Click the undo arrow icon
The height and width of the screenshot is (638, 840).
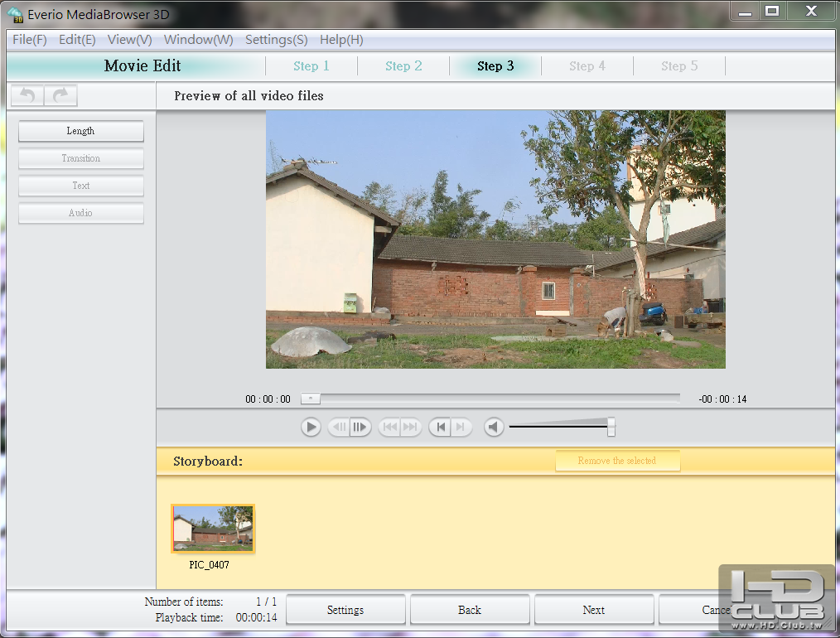(x=27, y=96)
